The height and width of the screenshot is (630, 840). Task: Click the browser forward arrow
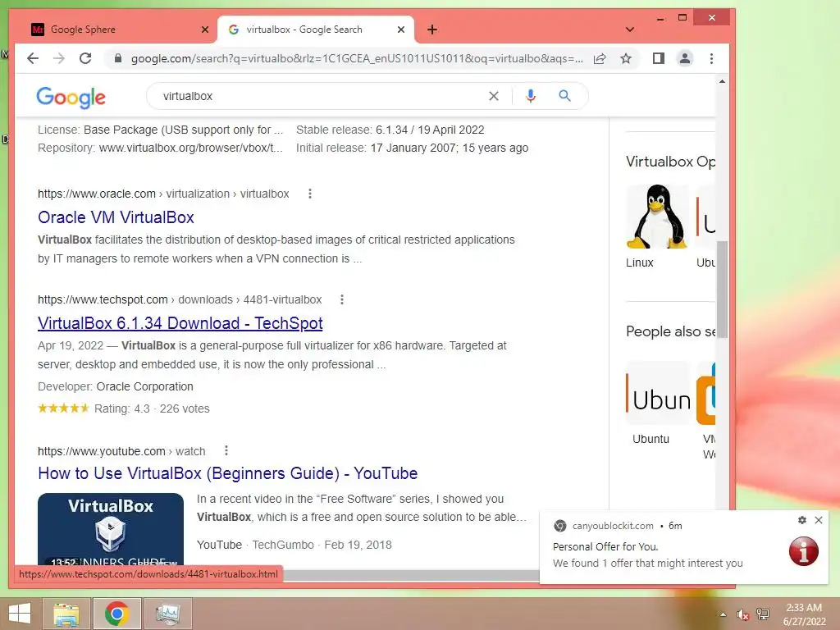[59, 58]
